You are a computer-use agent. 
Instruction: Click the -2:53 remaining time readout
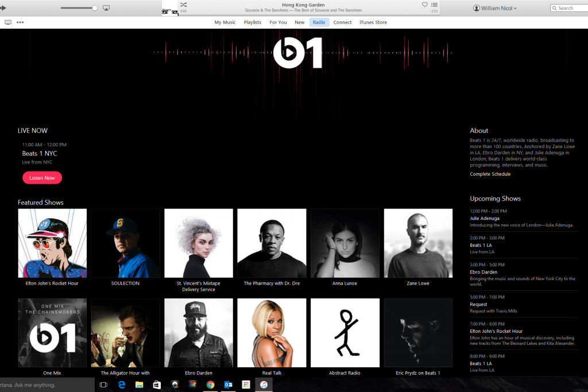click(x=434, y=11)
